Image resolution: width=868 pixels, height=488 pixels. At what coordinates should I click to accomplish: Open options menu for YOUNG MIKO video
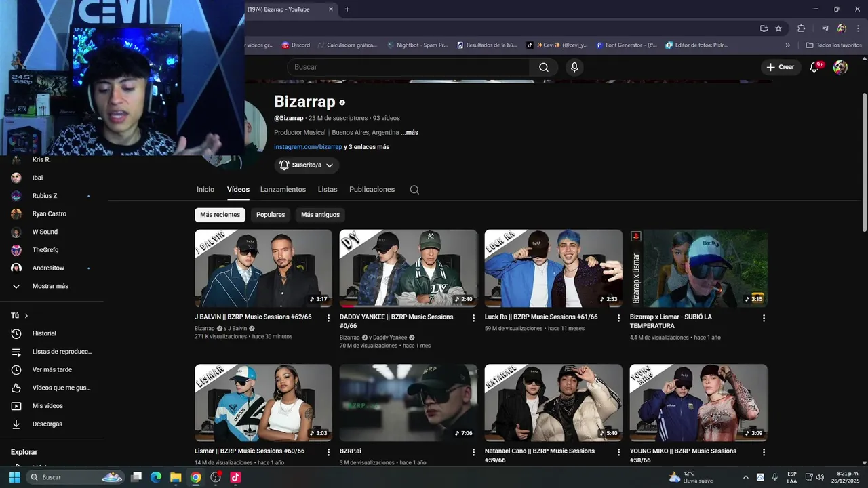click(764, 452)
